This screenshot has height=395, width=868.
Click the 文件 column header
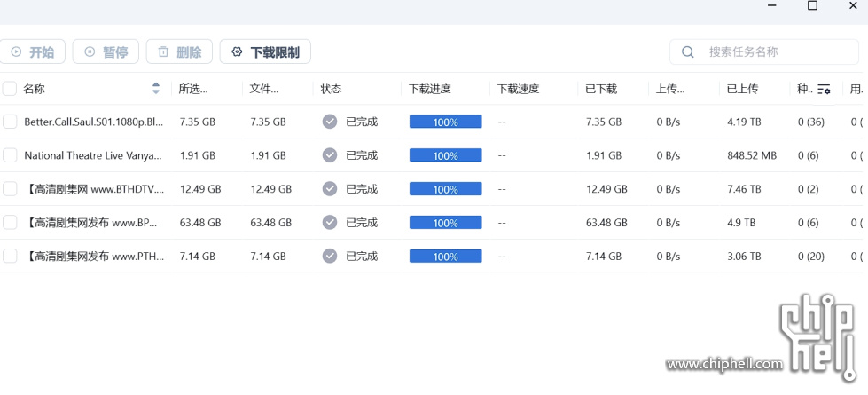pos(264,89)
